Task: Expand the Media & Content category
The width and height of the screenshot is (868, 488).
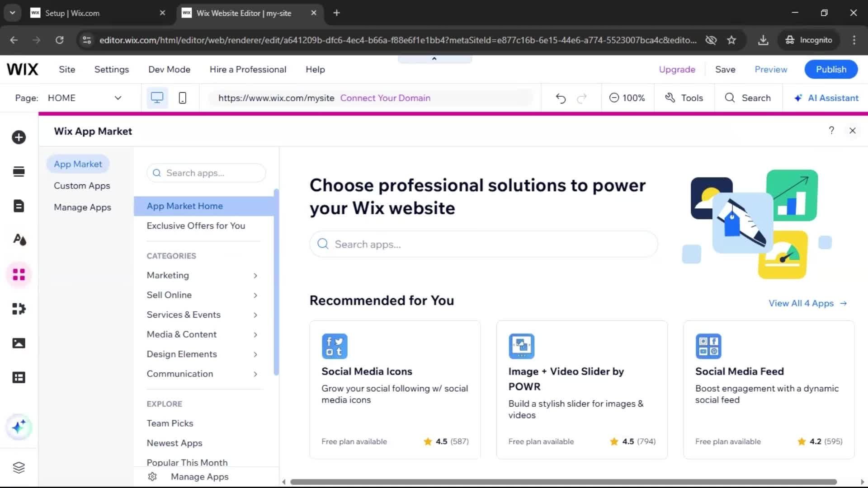Action: point(255,335)
